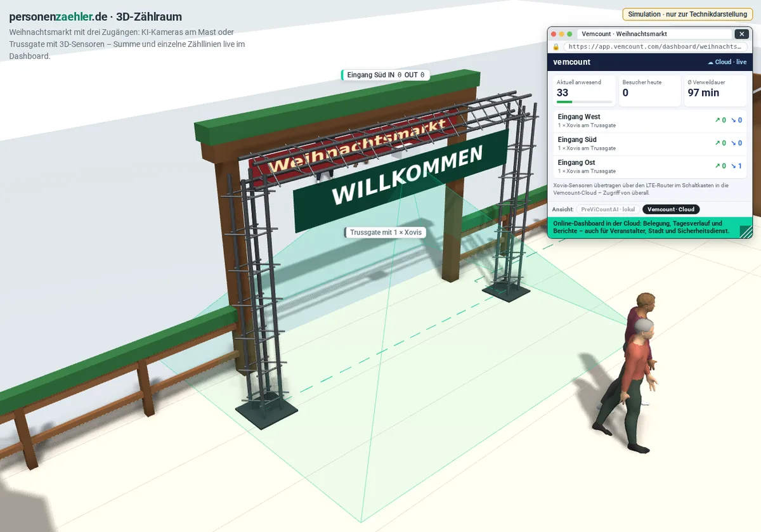Click the Xovis-Sensoren LTE-Router description text
The height and width of the screenshot is (532, 761).
641,189
